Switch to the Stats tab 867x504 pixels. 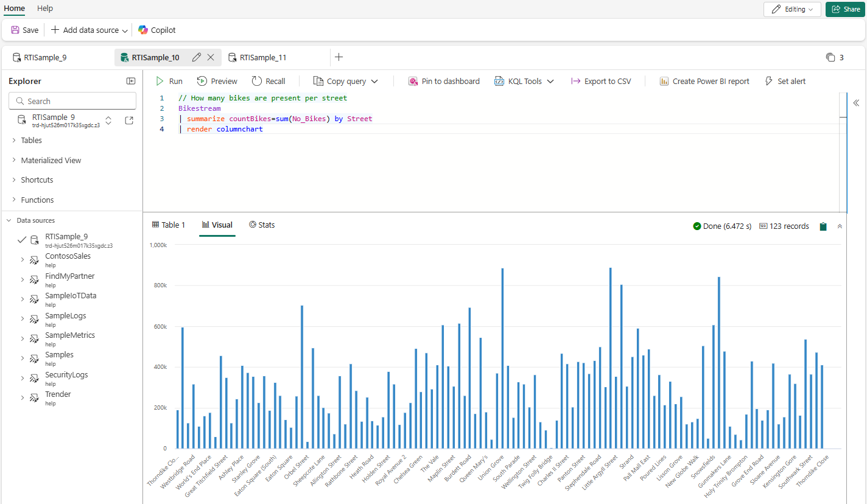click(x=262, y=225)
